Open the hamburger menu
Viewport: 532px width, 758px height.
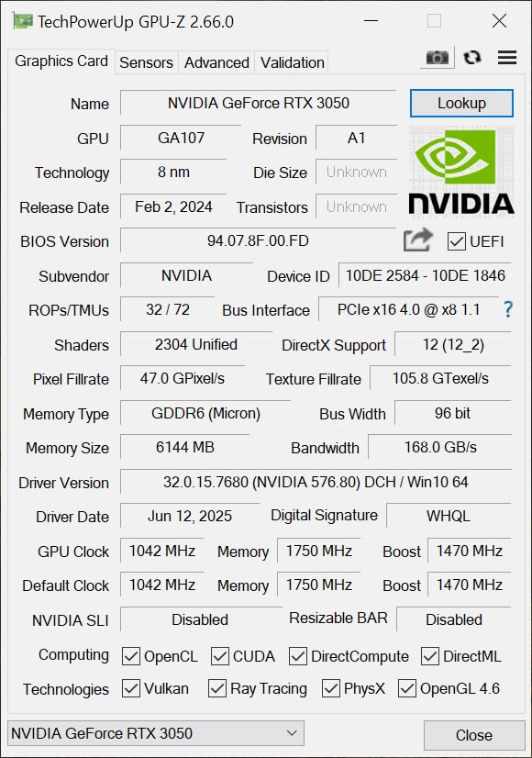(x=506, y=56)
